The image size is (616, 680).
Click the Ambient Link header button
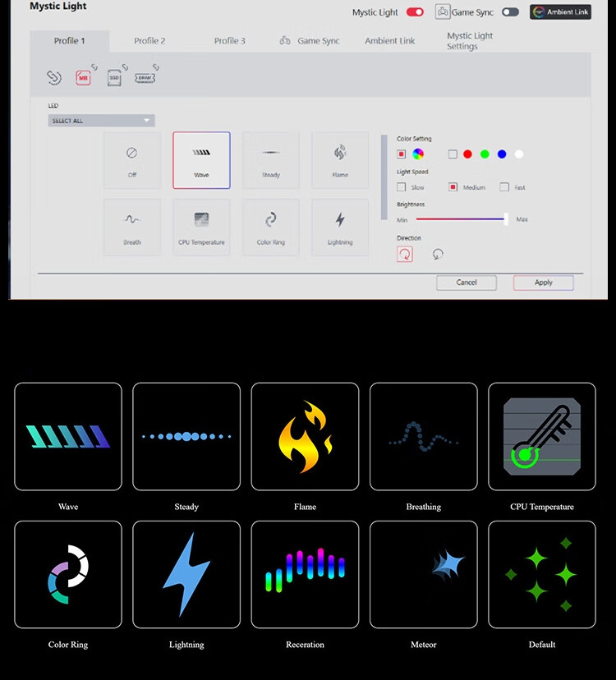tap(560, 12)
